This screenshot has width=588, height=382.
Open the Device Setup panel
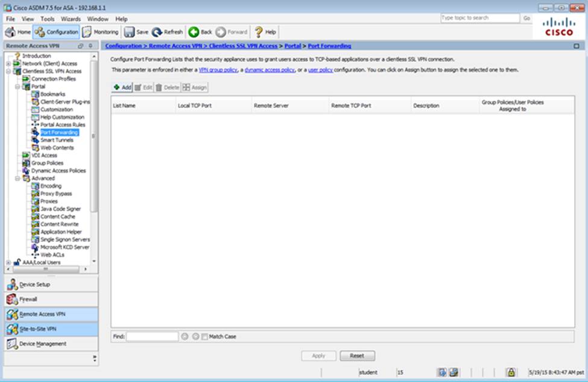[x=35, y=284]
